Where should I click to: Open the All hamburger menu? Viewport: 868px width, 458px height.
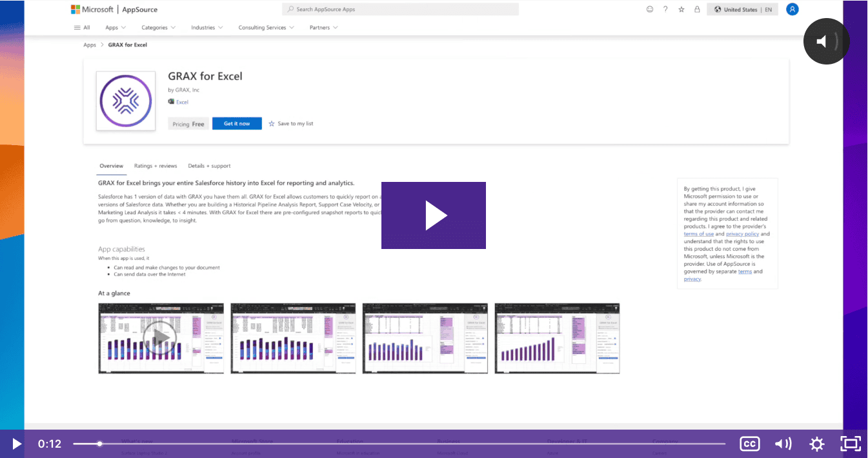82,28
